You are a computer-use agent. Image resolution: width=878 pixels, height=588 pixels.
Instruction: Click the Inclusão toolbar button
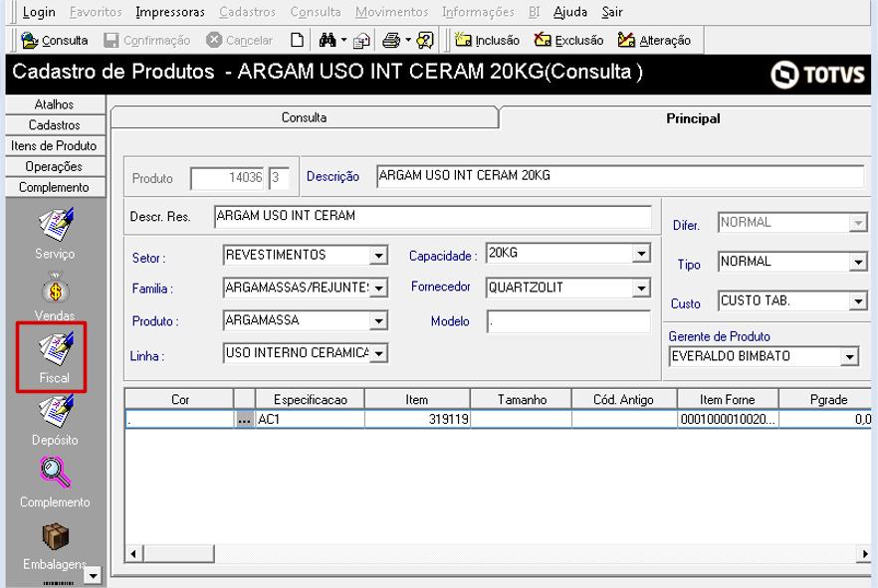coord(487,40)
